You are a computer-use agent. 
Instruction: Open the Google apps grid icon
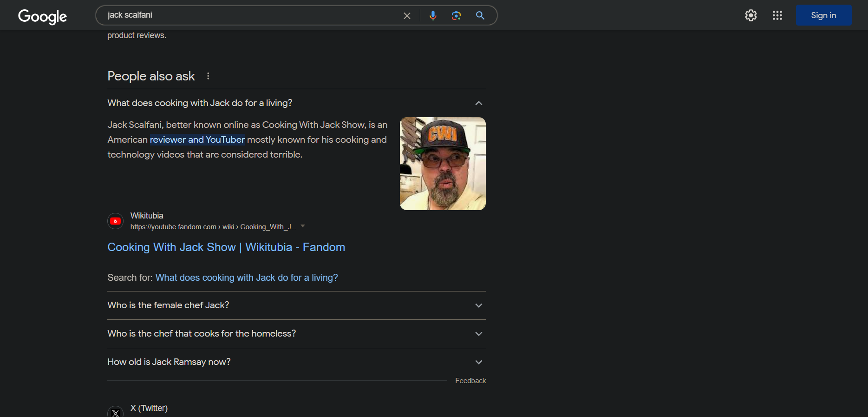(x=777, y=15)
